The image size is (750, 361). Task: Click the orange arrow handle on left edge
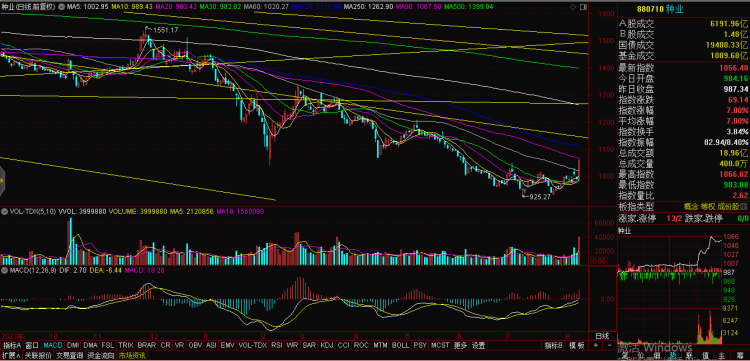2,180
